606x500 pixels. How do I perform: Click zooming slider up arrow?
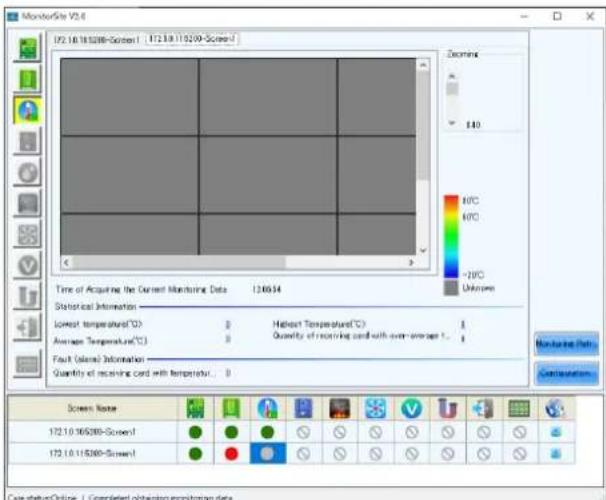(x=452, y=76)
